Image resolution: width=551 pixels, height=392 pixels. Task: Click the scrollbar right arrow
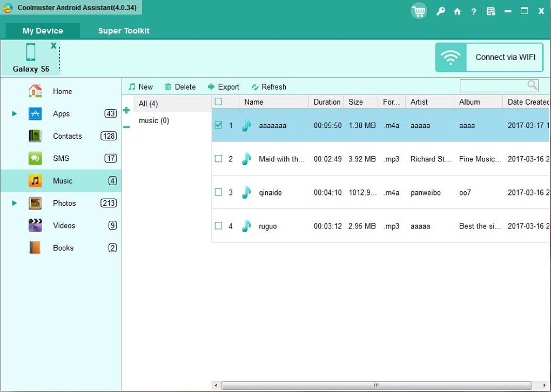(544, 386)
